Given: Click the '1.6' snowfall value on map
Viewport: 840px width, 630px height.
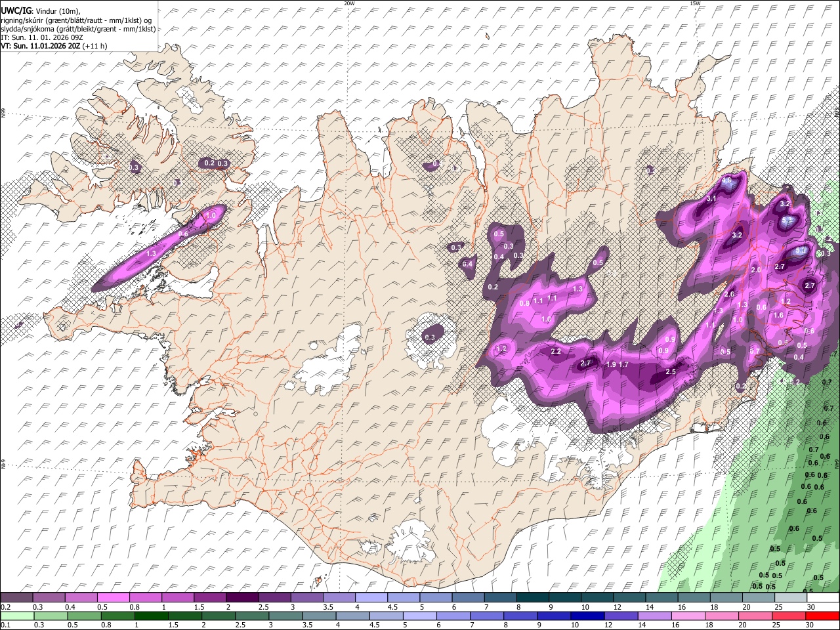Looking at the screenshot, I should click(778, 315).
